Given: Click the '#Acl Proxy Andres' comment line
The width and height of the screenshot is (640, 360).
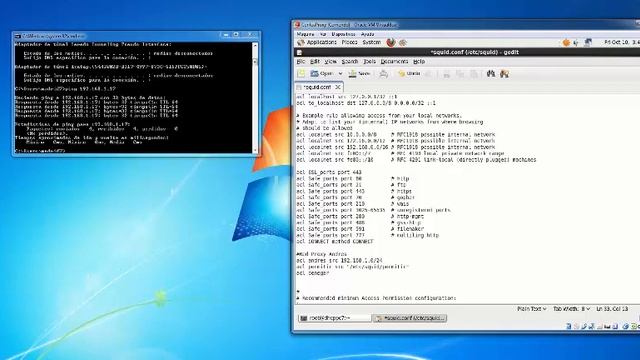Looking at the screenshot, I should [322, 254].
